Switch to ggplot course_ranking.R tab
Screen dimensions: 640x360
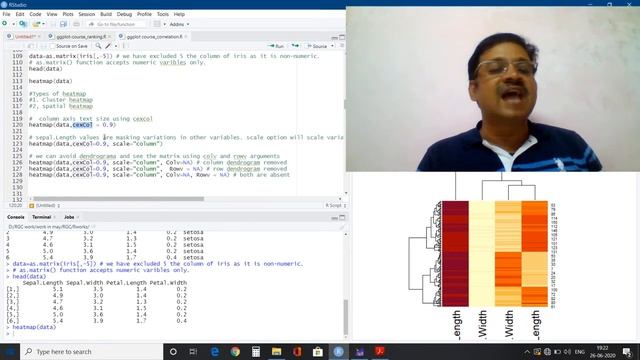(x=81, y=37)
